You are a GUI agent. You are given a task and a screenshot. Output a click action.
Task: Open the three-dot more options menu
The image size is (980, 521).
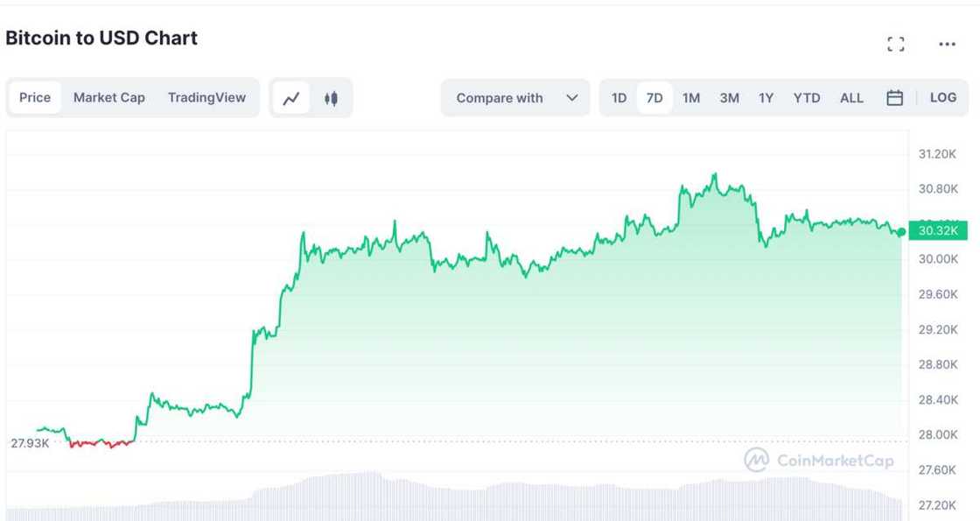[x=947, y=44]
